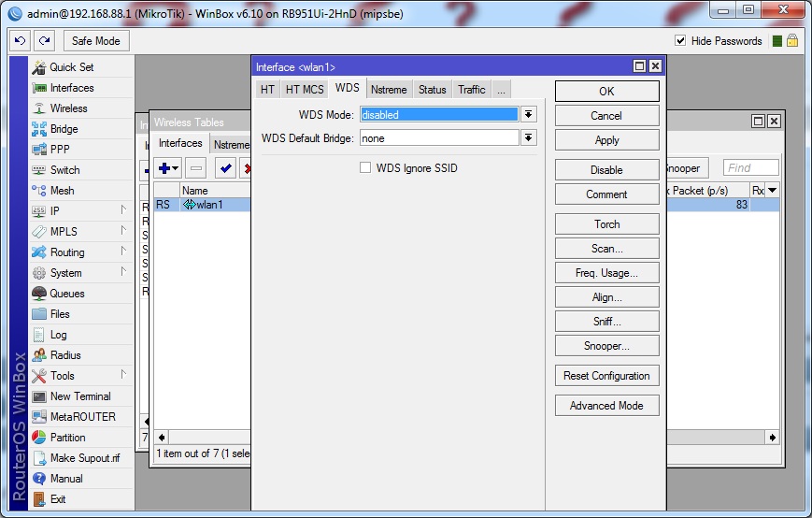The image size is (812, 518).
Task: Click the Find search field
Action: [x=751, y=167]
